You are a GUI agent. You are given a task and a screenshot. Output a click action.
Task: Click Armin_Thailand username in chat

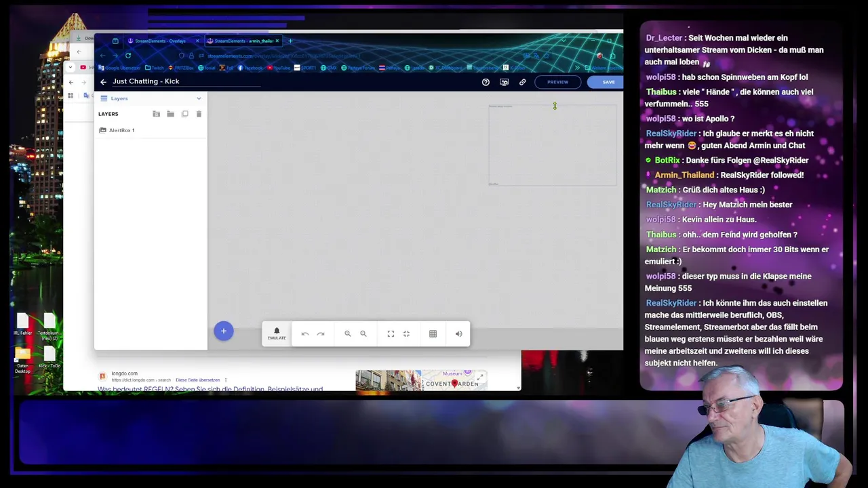coord(684,175)
